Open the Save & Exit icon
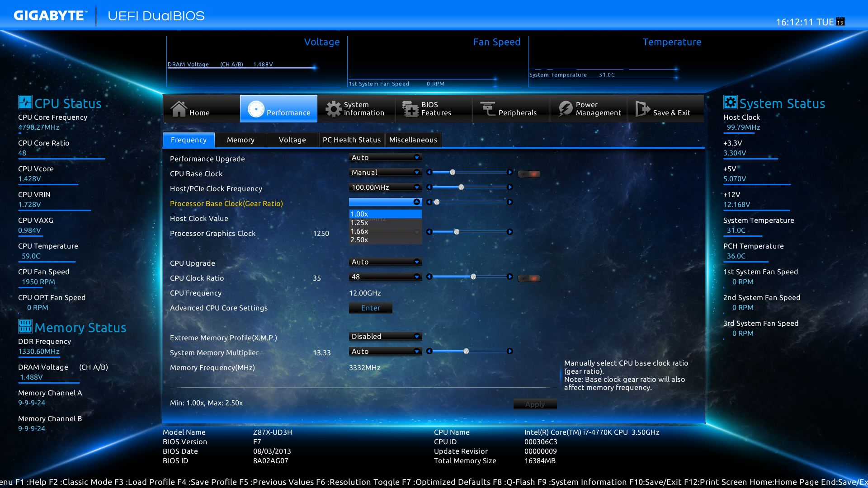Image resolution: width=868 pixels, height=488 pixels. 642,109
